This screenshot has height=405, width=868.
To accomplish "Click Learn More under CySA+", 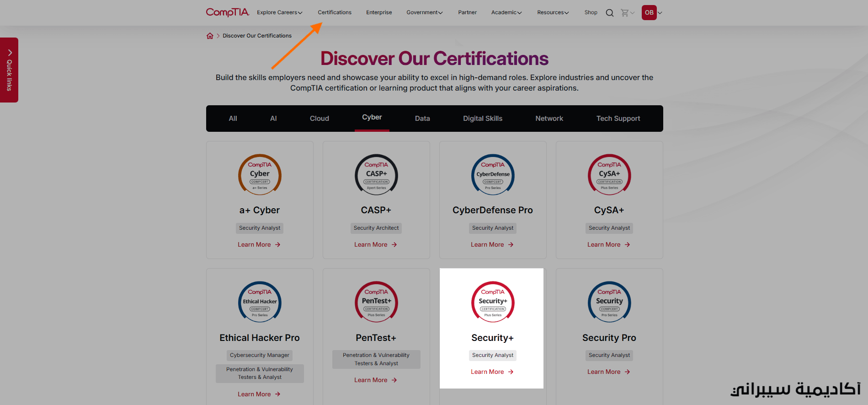I will (609, 245).
